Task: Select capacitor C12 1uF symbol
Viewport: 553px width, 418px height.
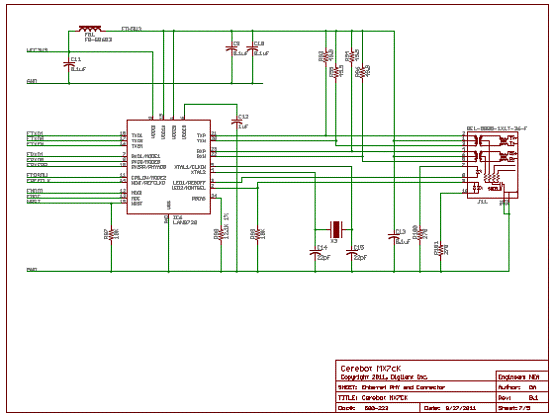Action: pos(237,122)
